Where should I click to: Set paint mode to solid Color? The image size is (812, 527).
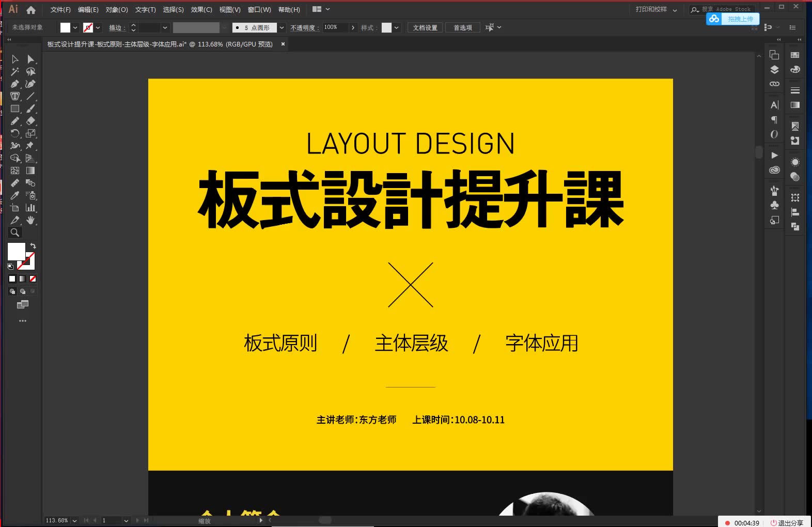12,279
